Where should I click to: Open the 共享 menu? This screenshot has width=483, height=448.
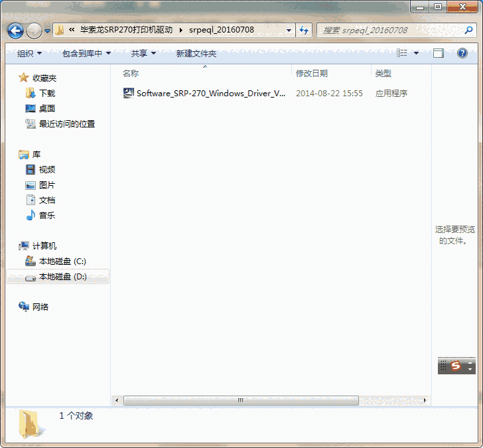[x=143, y=54]
